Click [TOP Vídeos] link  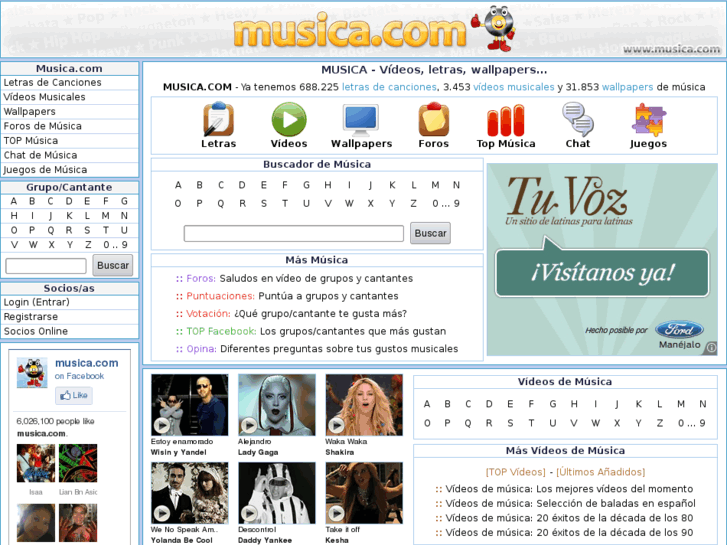(x=516, y=472)
